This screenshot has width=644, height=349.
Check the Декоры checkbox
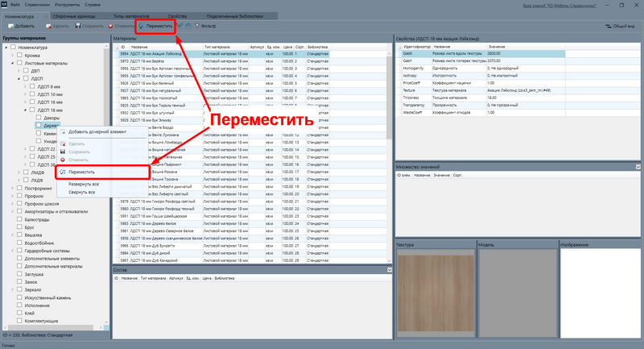click(x=39, y=118)
